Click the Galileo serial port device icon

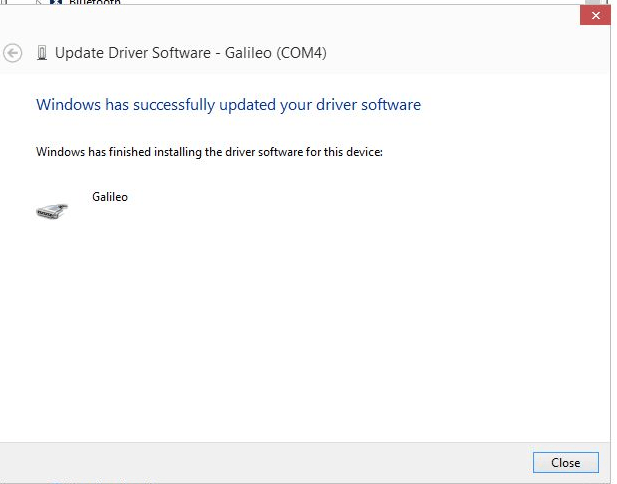52,210
